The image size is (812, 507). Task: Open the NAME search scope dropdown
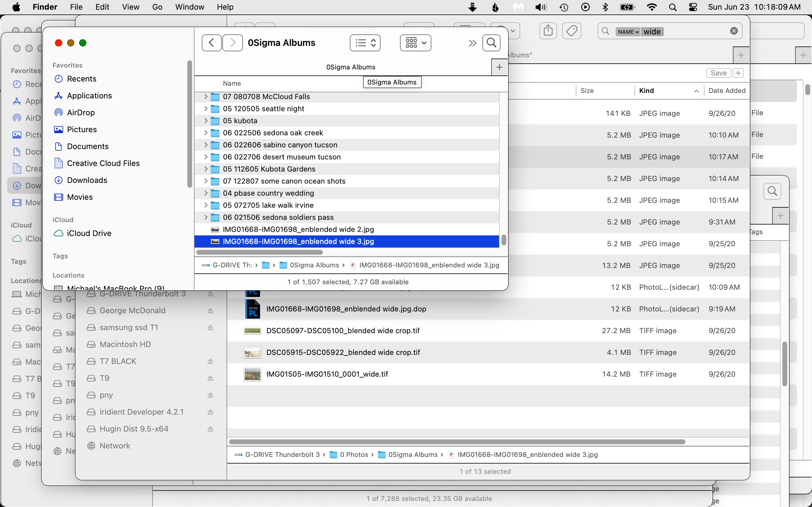click(628, 32)
